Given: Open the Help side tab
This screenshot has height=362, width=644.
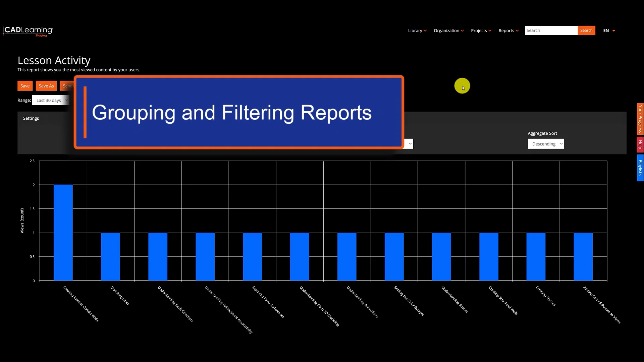Looking at the screenshot, I should [x=640, y=144].
